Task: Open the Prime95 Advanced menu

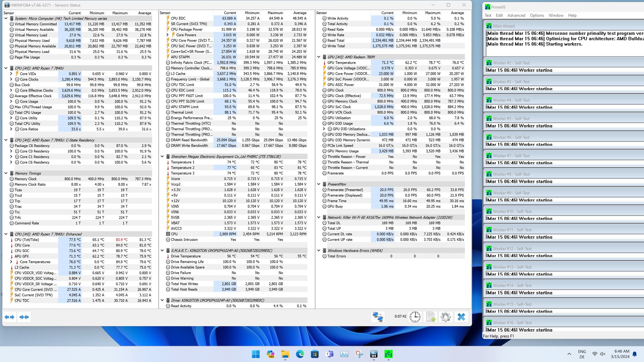Action: click(x=516, y=15)
